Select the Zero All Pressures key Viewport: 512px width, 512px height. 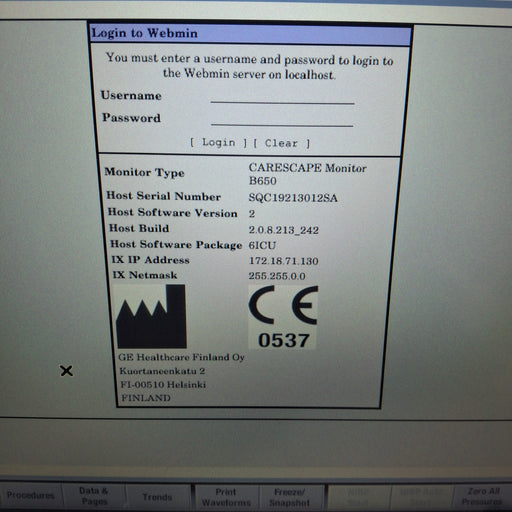pos(482,496)
